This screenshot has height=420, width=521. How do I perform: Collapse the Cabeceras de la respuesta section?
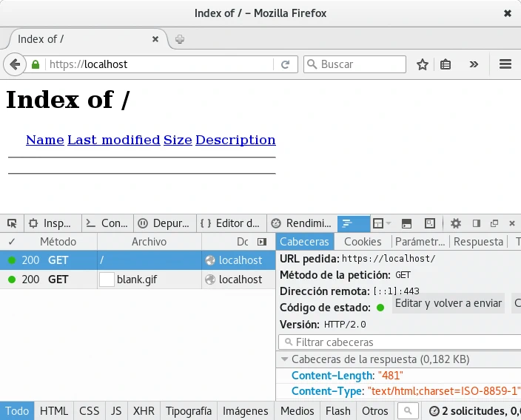(285, 359)
